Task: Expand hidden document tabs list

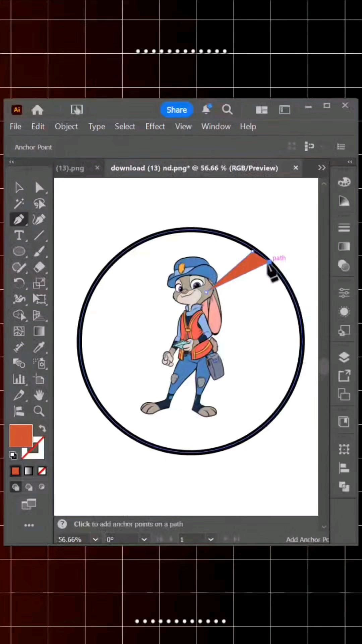Action: pos(321,168)
